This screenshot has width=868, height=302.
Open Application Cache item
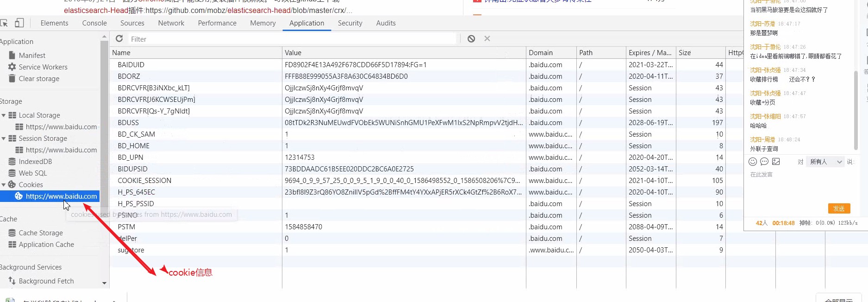[46, 244]
